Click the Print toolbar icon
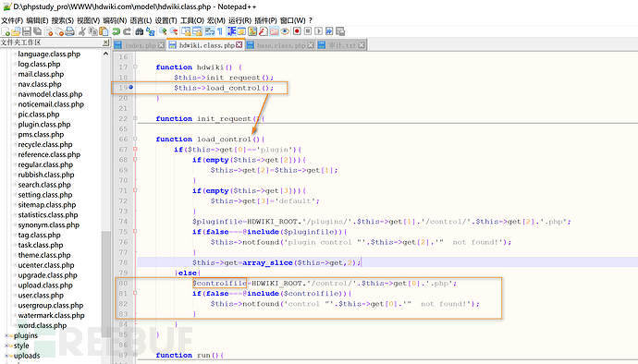Viewport: 638px width, 364px height. point(69,31)
